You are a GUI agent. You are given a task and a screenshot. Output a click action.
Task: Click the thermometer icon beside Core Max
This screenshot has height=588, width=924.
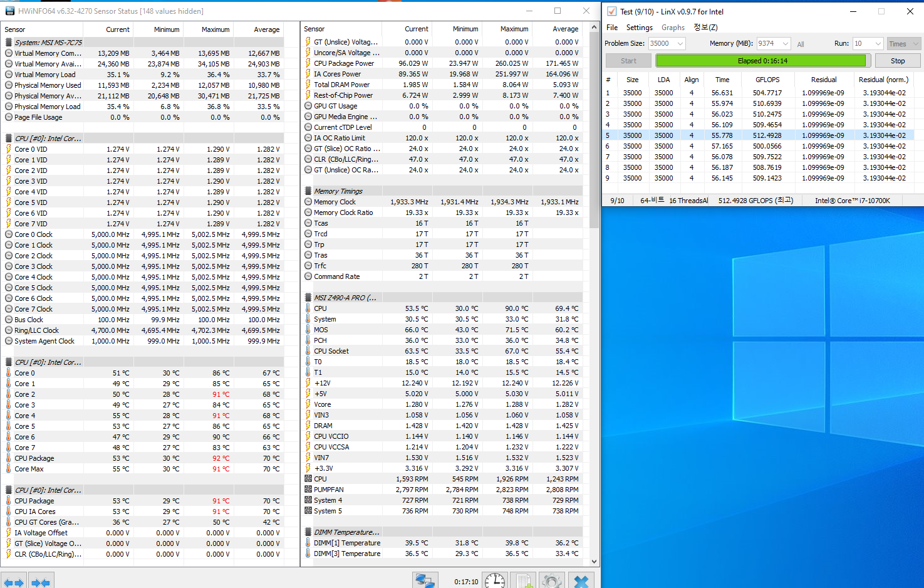(x=9, y=469)
